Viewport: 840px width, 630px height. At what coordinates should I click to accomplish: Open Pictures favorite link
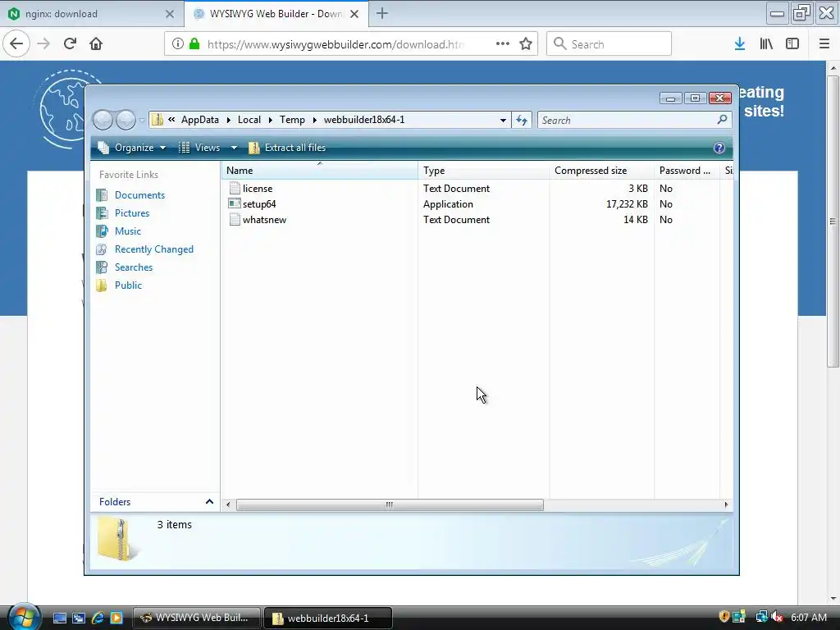point(132,213)
